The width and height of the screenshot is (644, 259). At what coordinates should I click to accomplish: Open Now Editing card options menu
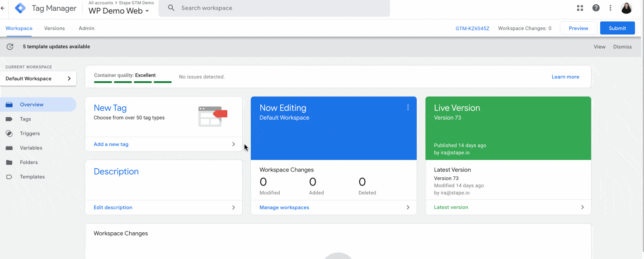click(x=408, y=107)
